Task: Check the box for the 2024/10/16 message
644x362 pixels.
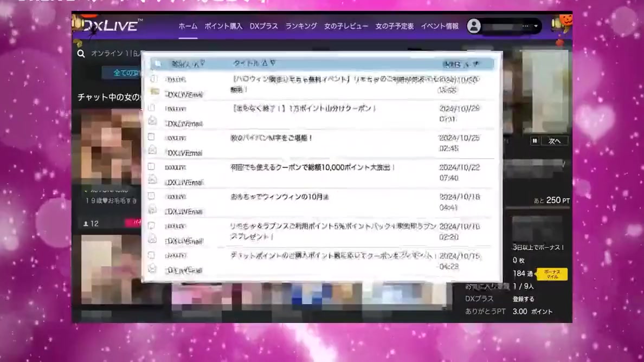Action: [152, 225]
